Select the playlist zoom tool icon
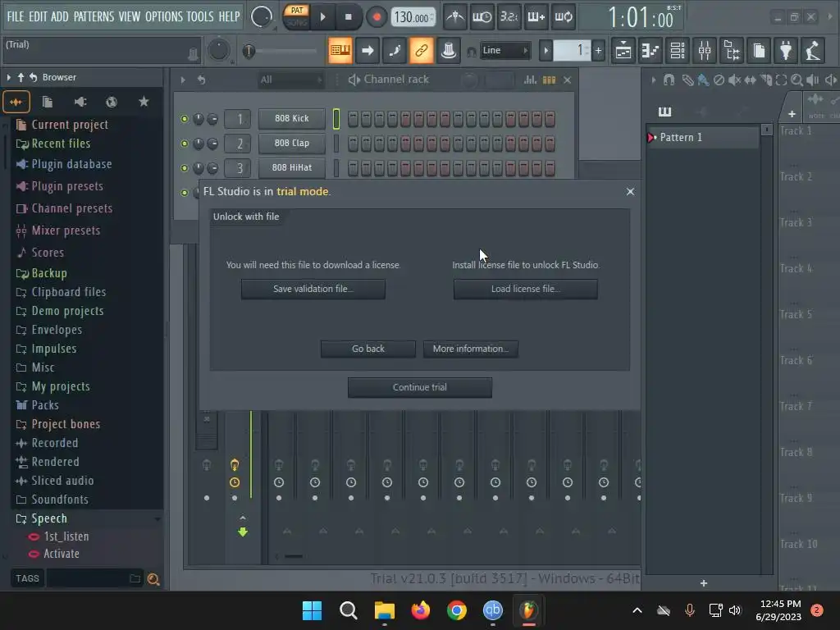Screen dimensions: 840x630 (797, 80)
